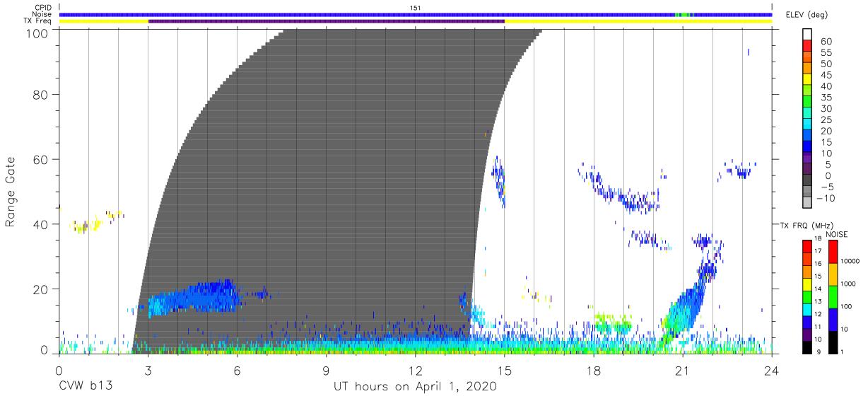Click the -5 label on the ELEV colorbar
The image size is (868, 401).
(x=826, y=187)
